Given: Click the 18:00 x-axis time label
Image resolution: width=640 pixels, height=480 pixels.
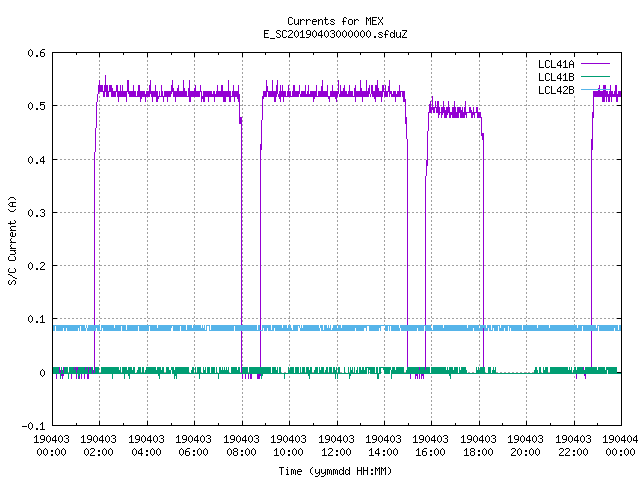Looking at the screenshot, I should (x=478, y=452).
